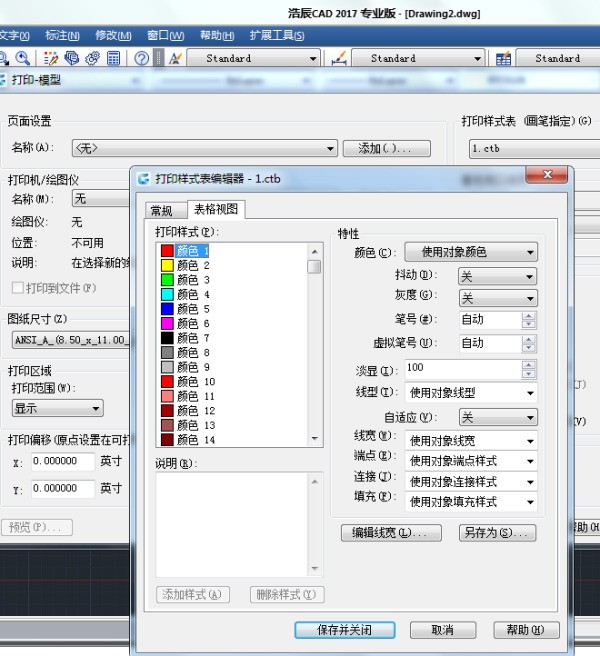
Task: Click the 编辑线宽(L)... button
Action: (x=391, y=533)
